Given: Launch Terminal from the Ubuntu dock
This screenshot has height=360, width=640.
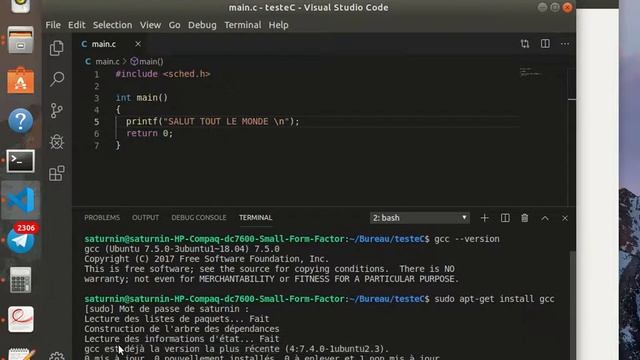Looking at the screenshot, I should [20, 161].
